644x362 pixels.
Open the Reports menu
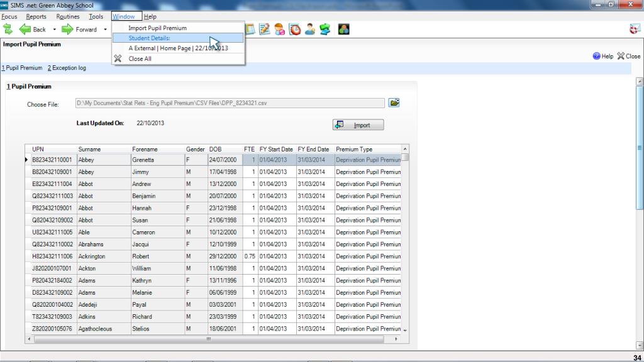[x=36, y=16]
